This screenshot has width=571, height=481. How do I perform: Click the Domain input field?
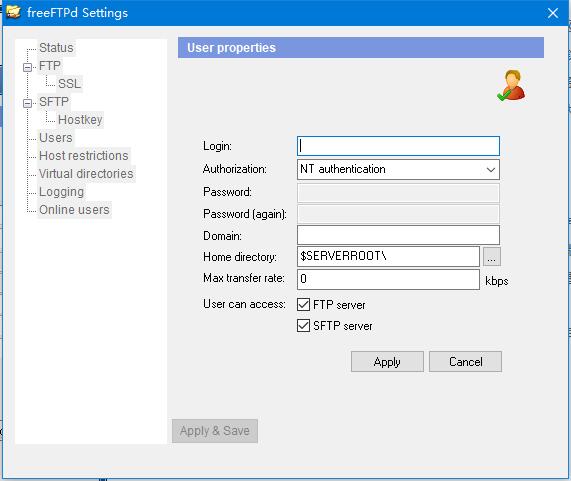[398, 235]
